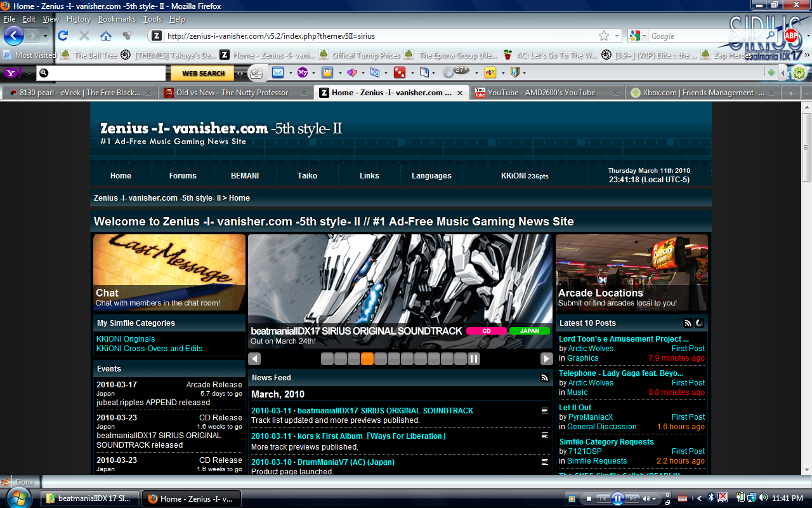Open the bookmark star dropdown arrow

tap(617, 36)
